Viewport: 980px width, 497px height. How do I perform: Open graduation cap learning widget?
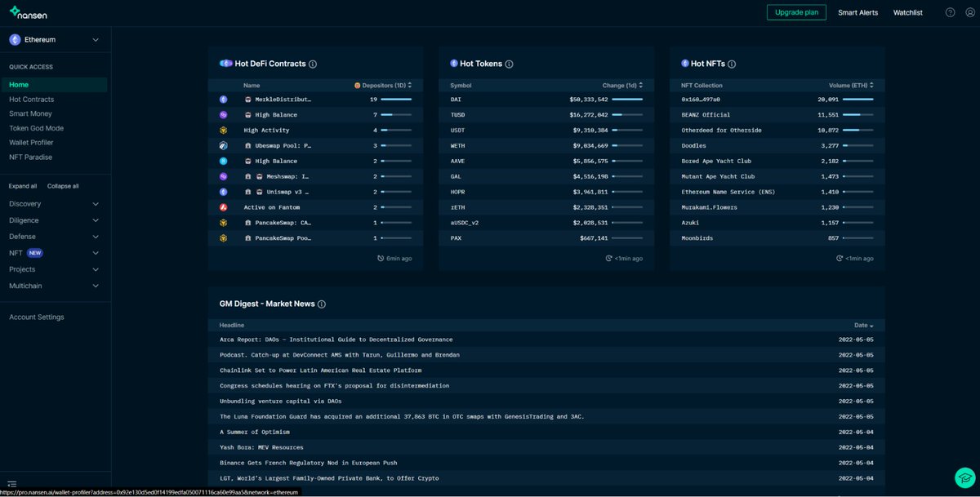[964, 478]
